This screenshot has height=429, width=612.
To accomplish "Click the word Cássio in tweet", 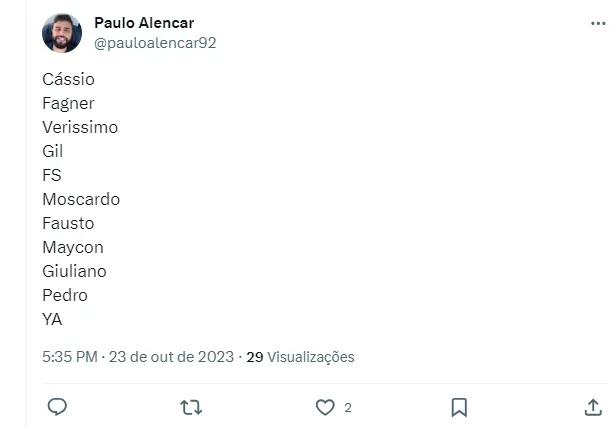I will point(69,79).
